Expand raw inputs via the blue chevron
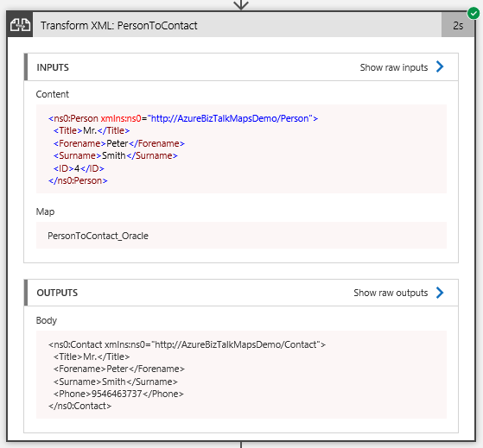This screenshot has width=483, height=448. 440,66
